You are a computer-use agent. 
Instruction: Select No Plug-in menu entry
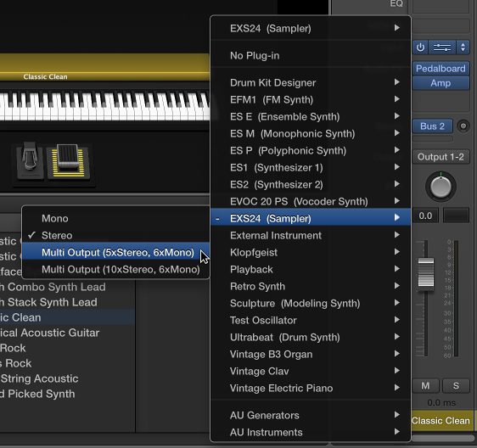pos(311,56)
